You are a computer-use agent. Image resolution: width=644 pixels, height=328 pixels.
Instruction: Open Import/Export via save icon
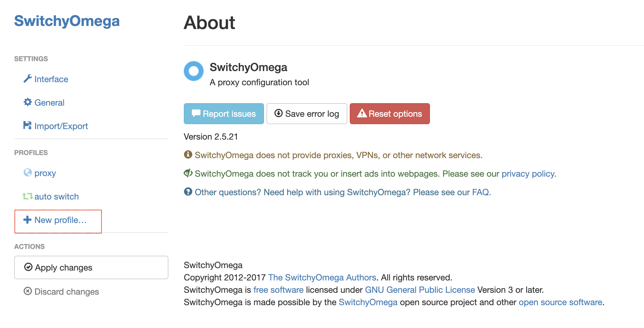[27, 126]
